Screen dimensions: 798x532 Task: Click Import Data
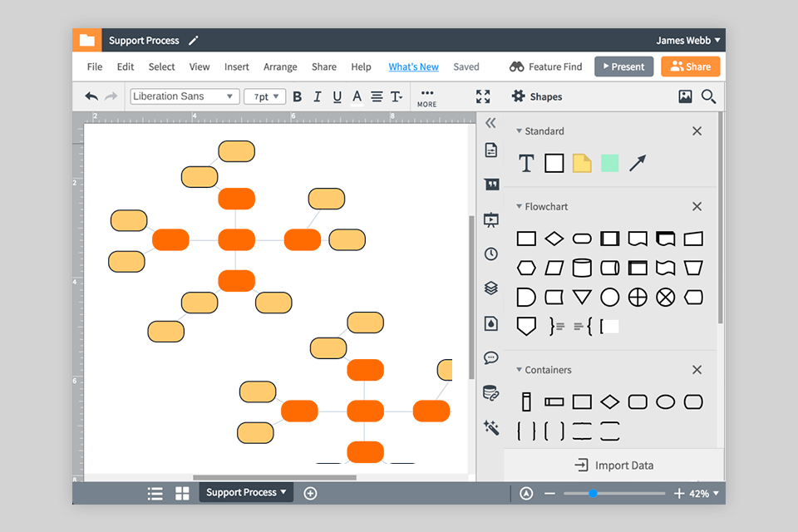[614, 465]
